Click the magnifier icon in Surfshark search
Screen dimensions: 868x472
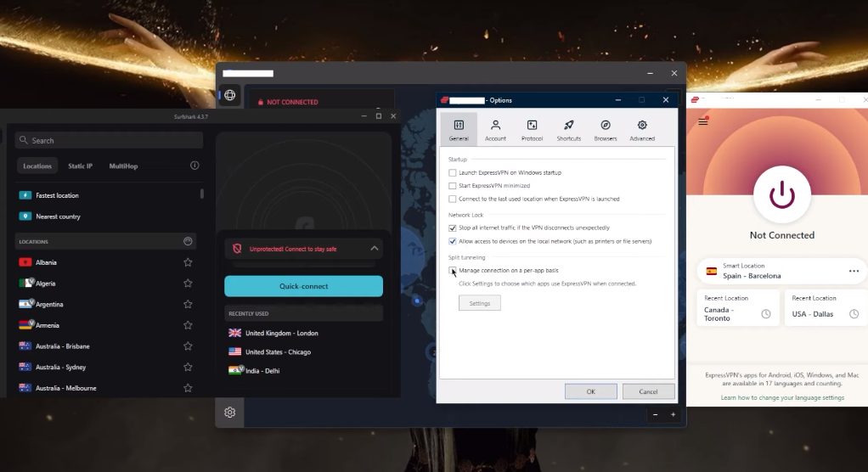[23, 140]
